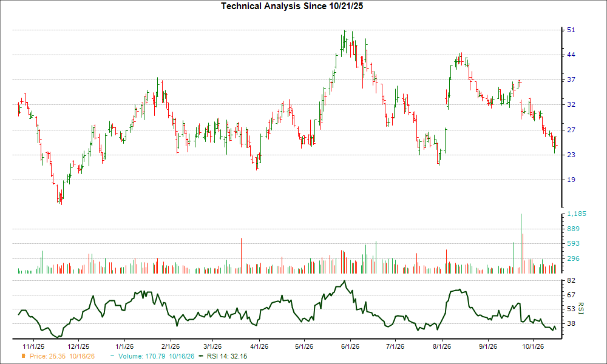607x364 pixels.
Task: Click the volume axis label 889
Action: point(574,229)
